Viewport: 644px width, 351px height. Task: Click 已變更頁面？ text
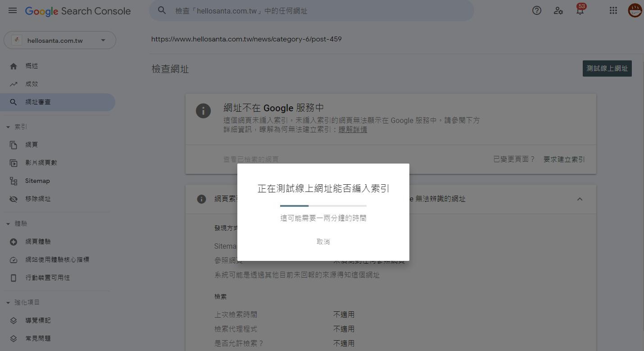(x=514, y=159)
